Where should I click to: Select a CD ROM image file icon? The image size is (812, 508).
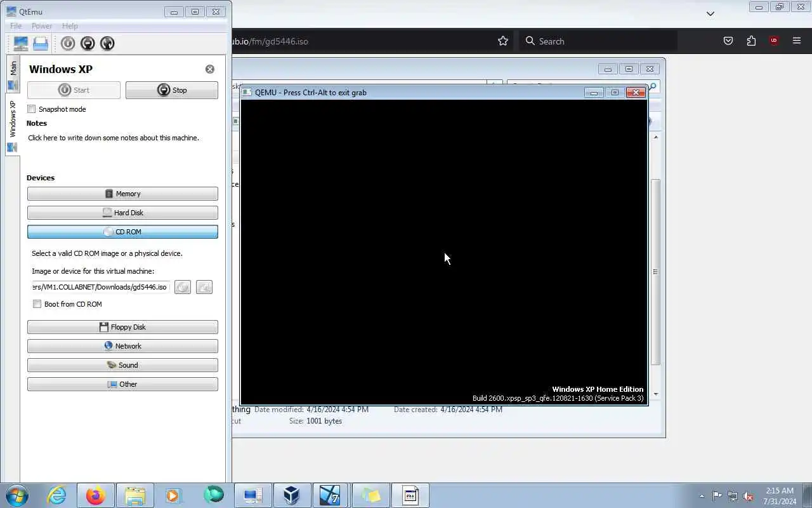[x=183, y=287]
